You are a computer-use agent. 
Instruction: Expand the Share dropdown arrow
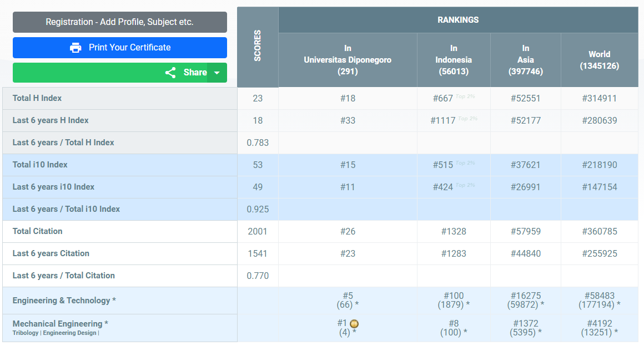tap(217, 73)
